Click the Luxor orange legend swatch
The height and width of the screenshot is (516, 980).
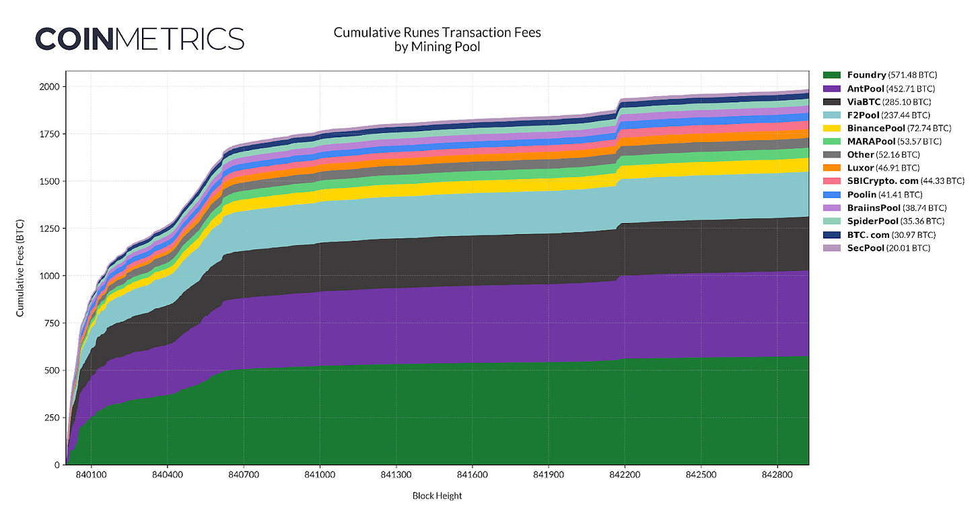click(831, 168)
